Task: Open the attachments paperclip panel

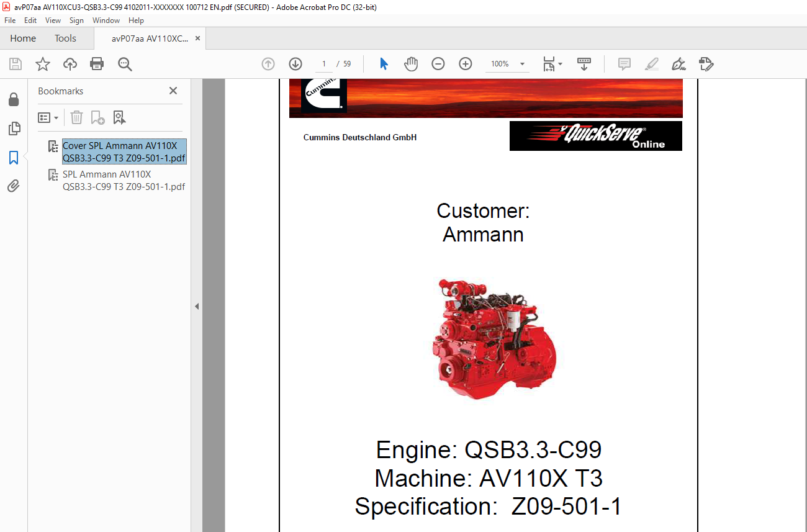Action: point(14,186)
